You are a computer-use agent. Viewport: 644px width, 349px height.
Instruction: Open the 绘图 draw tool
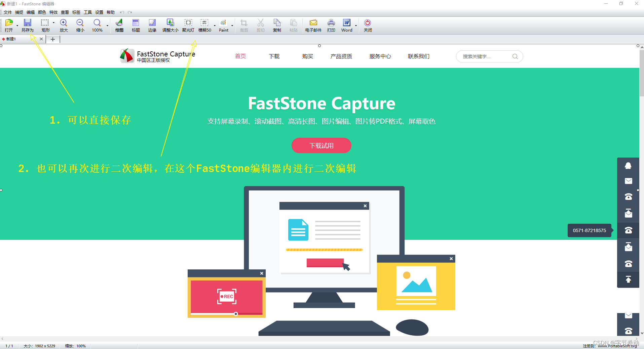(119, 26)
